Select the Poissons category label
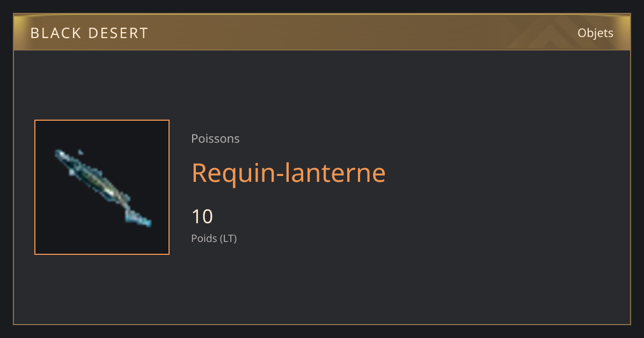Image resolution: width=644 pixels, height=338 pixels. coord(215,139)
